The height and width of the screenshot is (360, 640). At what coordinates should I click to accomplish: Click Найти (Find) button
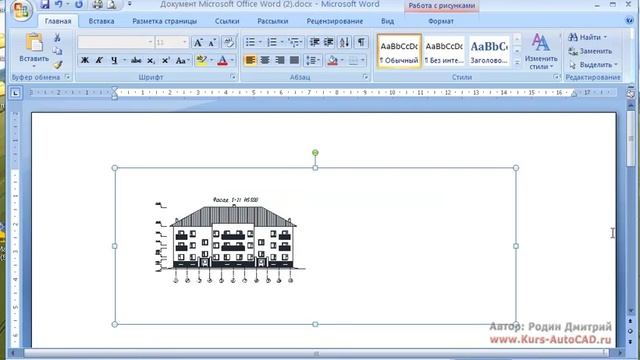click(587, 37)
